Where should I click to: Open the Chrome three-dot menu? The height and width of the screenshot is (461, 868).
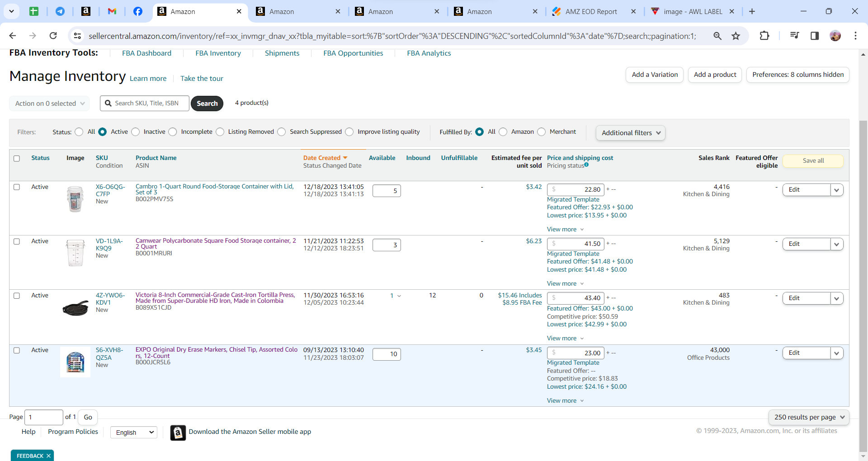click(x=855, y=36)
